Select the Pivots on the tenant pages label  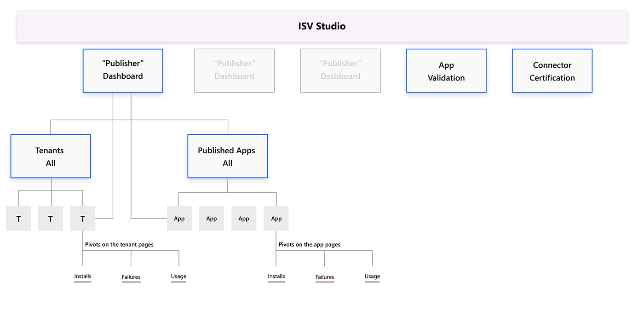[119, 244]
